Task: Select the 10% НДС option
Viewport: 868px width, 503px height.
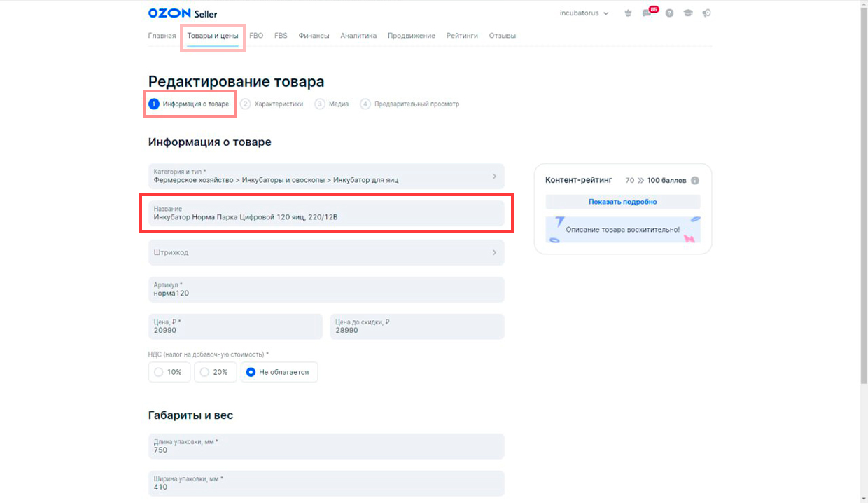Action: pos(169,372)
